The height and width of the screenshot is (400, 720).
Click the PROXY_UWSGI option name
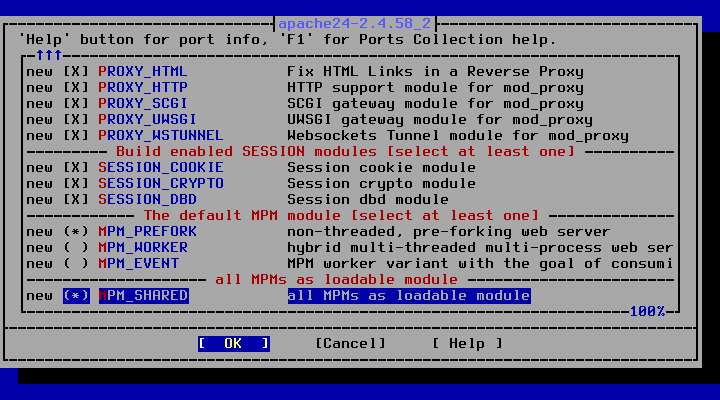pyautogui.click(x=147, y=120)
